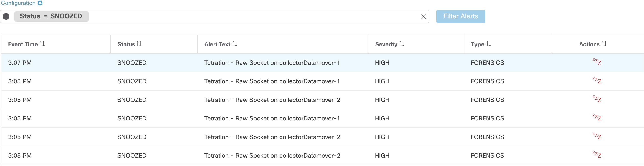Viewport: 644px width, 166px height.
Task: Click snooze icon for the 3:07 PM alert
Action: [x=597, y=62]
